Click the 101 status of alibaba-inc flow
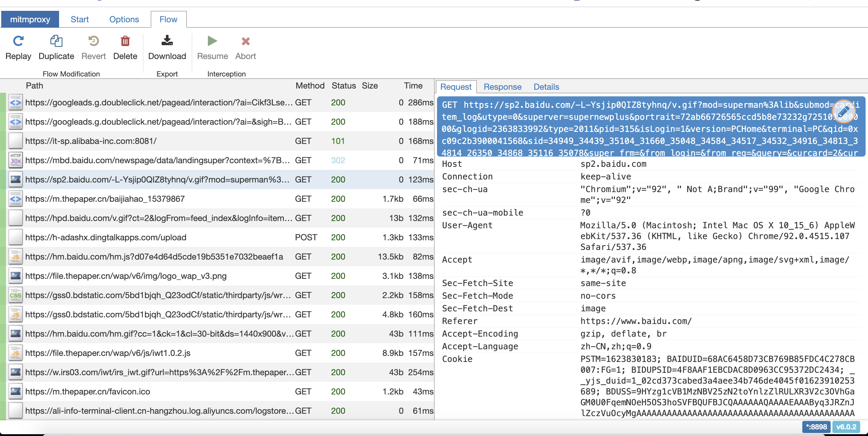Image resolution: width=868 pixels, height=436 pixels. pos(338,141)
